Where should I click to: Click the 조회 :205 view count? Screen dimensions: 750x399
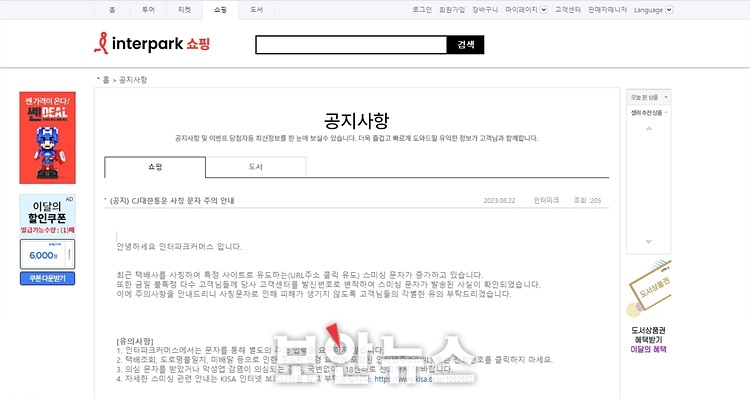pyautogui.click(x=587, y=200)
